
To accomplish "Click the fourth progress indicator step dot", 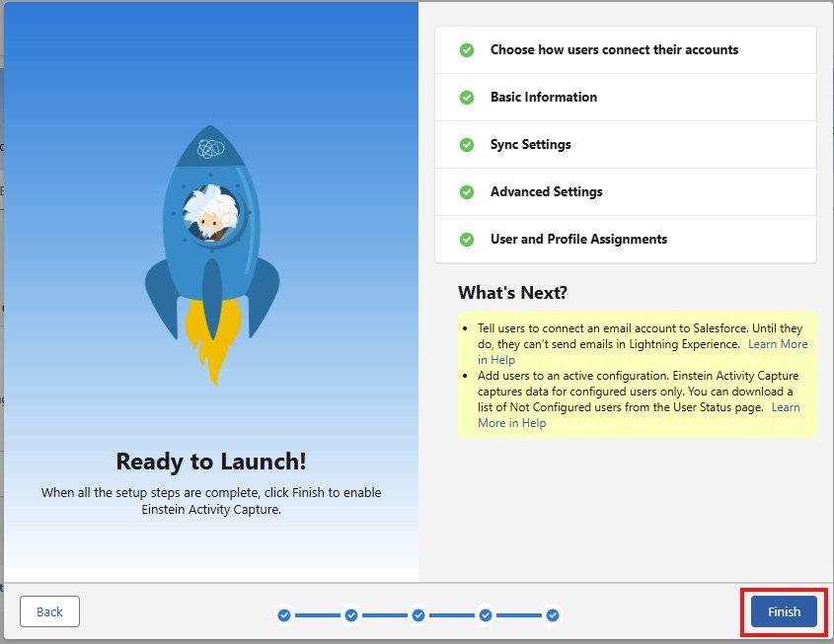I will 486,615.
